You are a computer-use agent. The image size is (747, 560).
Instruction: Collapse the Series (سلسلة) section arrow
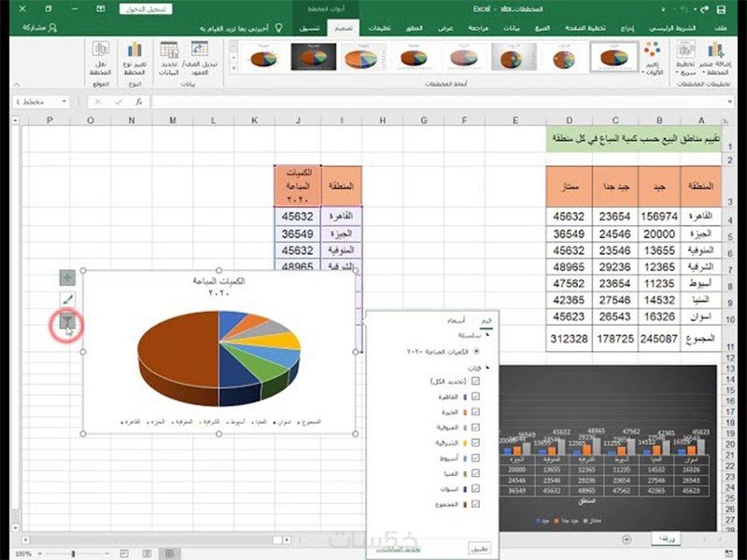point(487,335)
